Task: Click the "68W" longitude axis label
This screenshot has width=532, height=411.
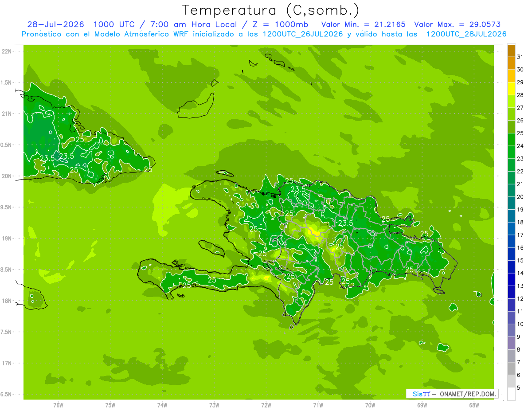Action: [x=474, y=405]
